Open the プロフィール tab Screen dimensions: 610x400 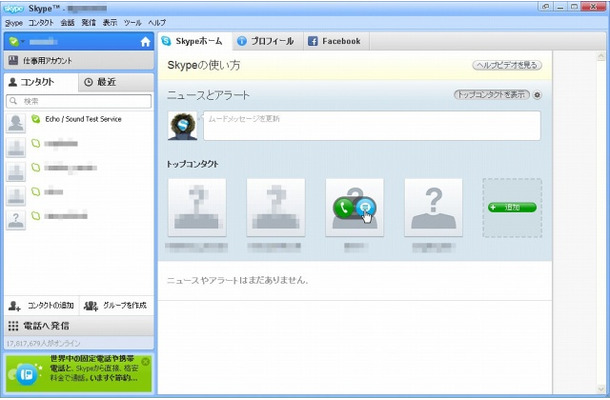tap(267, 41)
